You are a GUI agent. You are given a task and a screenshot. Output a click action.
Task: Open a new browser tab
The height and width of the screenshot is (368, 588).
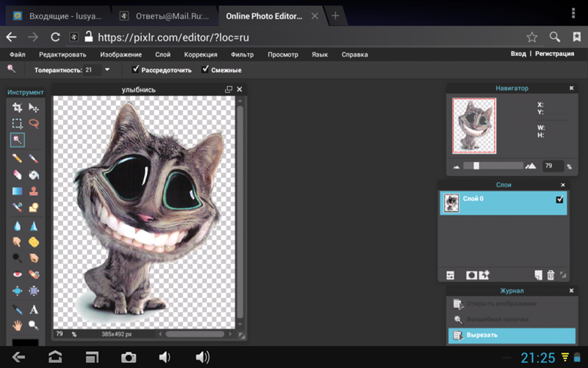tap(335, 15)
